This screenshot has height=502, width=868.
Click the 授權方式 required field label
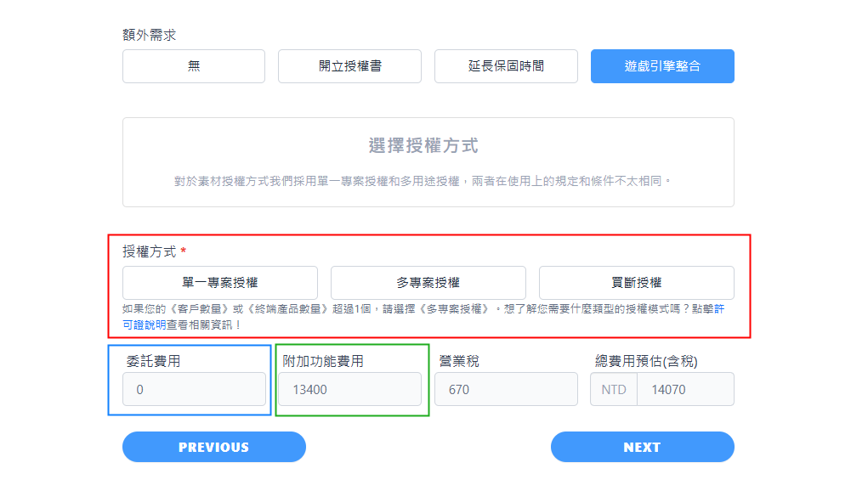150,251
